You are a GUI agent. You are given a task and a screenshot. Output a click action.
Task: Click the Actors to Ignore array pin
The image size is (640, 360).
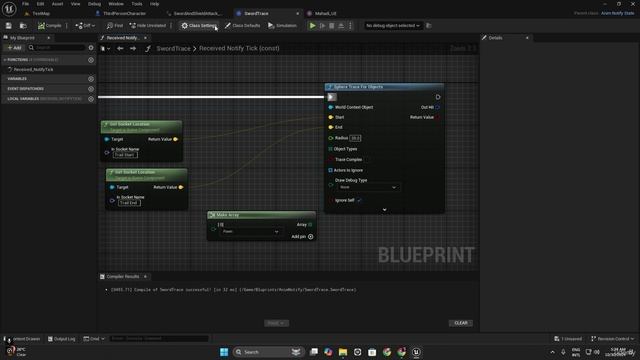[330, 170]
